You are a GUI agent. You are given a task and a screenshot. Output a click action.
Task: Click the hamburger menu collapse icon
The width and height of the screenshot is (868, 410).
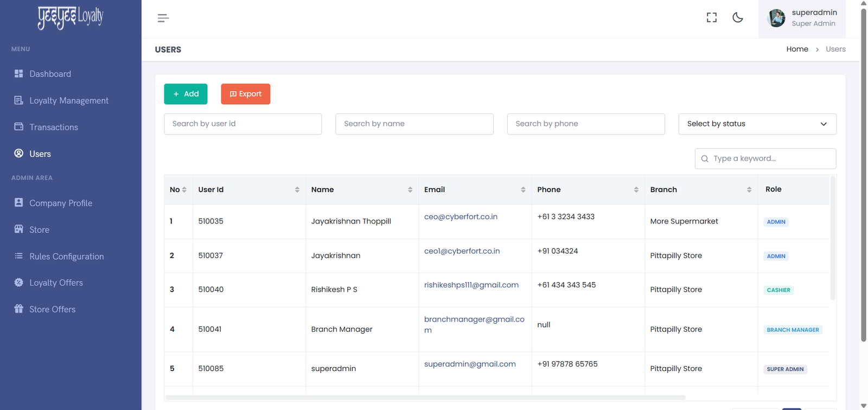tap(163, 18)
